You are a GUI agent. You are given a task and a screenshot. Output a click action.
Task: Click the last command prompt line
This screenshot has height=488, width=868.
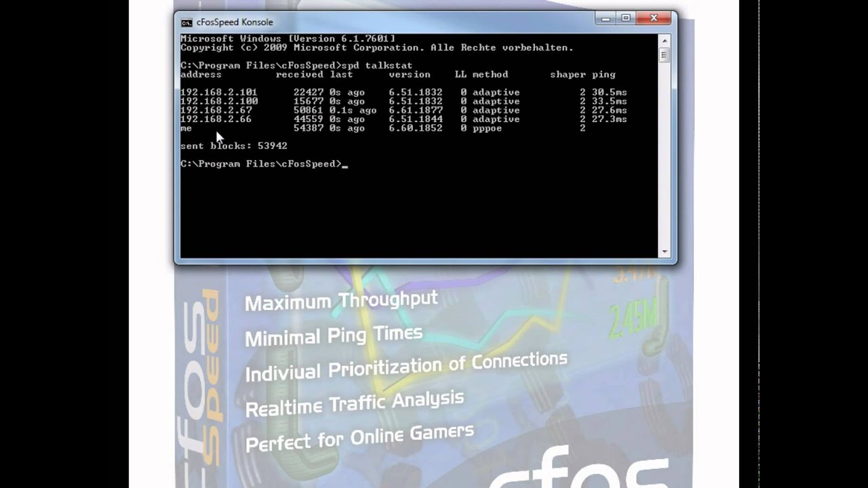point(264,163)
